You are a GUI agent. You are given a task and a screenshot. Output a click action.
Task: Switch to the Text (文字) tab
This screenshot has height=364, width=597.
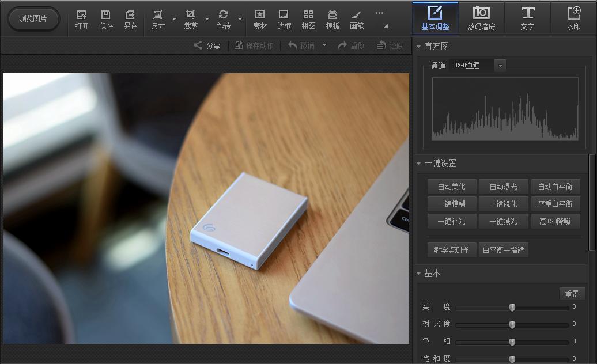(527, 18)
